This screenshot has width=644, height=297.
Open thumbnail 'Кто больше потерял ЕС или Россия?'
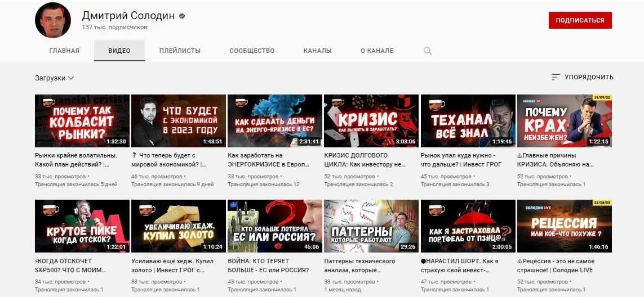pyautogui.click(x=275, y=226)
